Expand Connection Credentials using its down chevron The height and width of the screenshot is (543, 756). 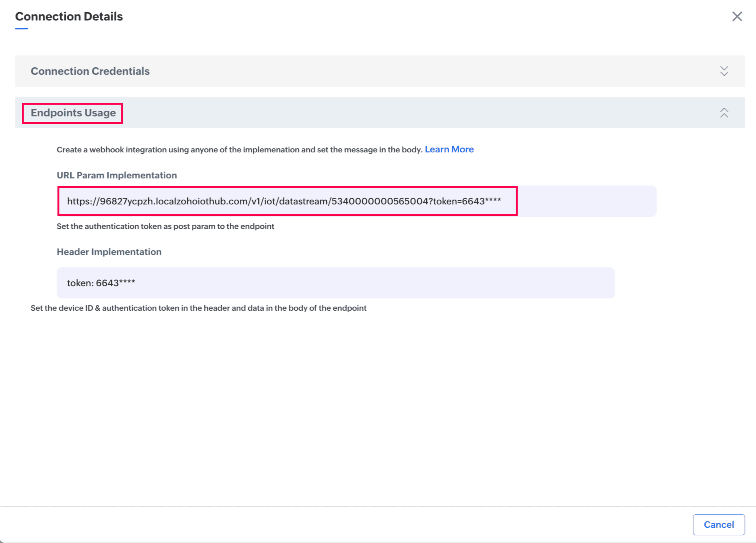pos(724,71)
